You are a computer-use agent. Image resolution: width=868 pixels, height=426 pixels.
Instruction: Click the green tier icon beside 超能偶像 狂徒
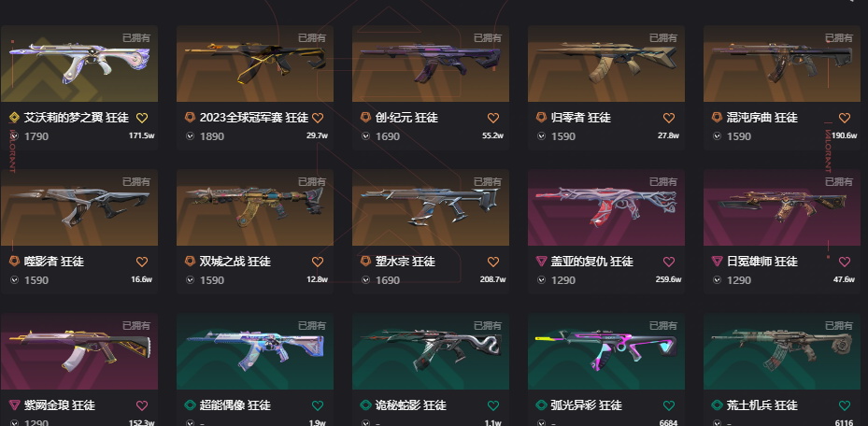coord(190,405)
